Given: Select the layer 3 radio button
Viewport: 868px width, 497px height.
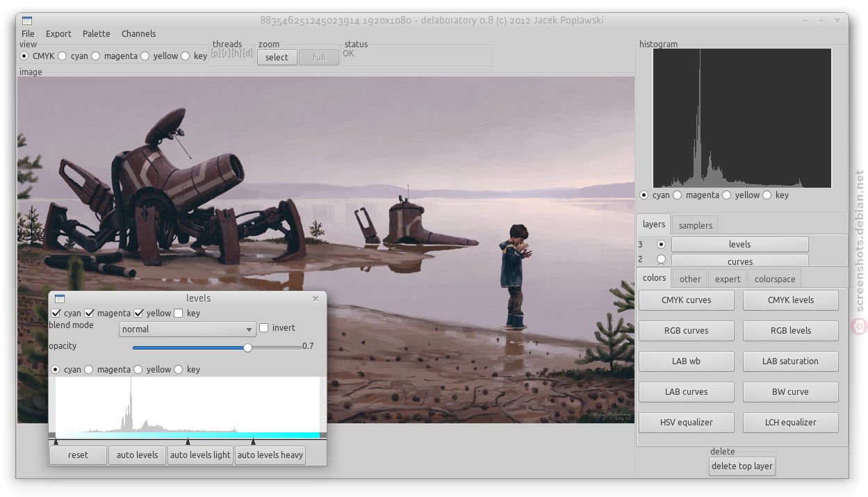Looking at the screenshot, I should tap(661, 245).
